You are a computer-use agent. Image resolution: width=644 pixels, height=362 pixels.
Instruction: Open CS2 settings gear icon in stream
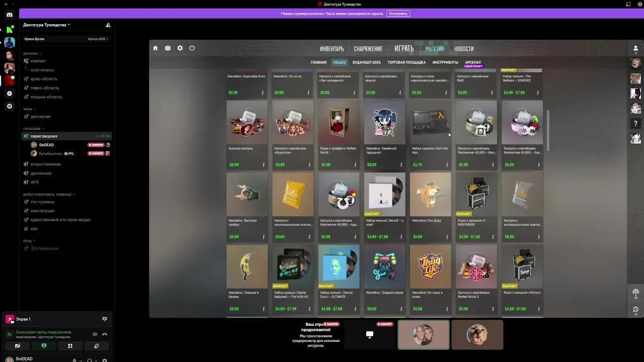[x=180, y=48]
